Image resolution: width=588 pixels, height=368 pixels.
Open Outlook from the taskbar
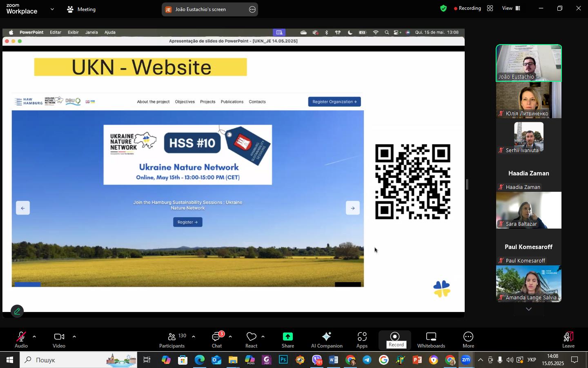coord(216,360)
